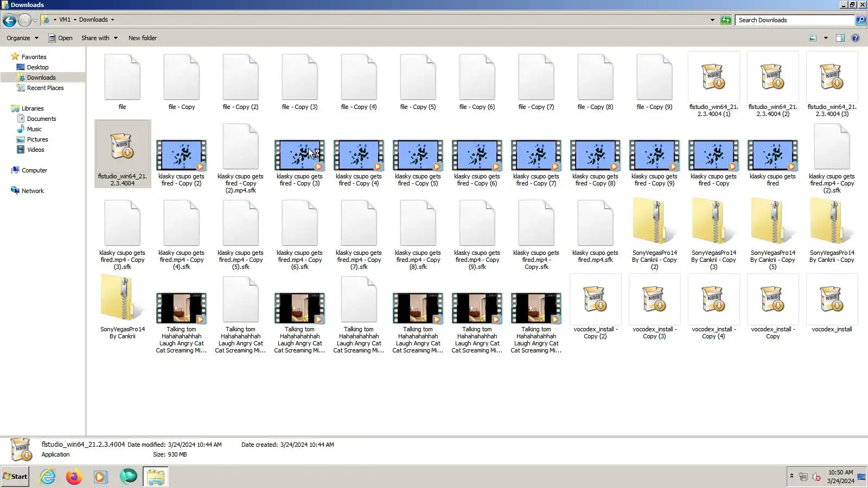This screenshot has width=868, height=488.
Task: Click the Search Downloads input field
Action: pyautogui.click(x=795, y=20)
